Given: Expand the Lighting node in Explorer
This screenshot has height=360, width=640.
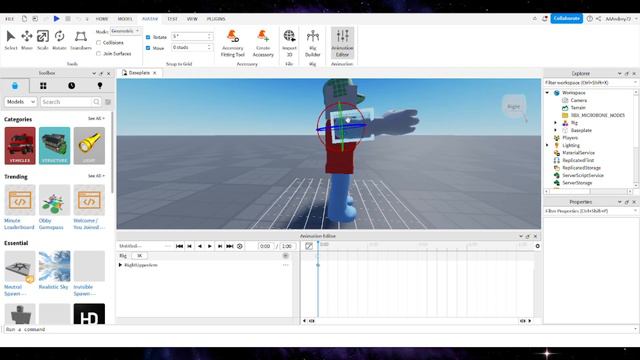Looking at the screenshot, I should (547, 145).
